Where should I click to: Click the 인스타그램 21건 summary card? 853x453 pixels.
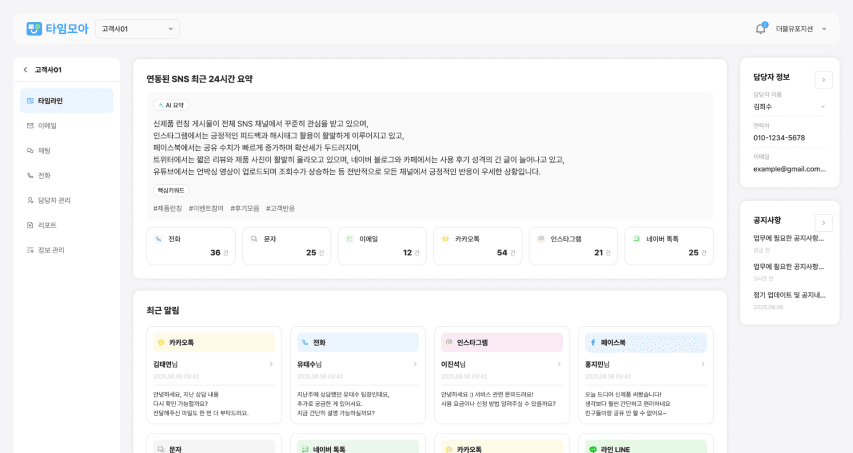click(573, 246)
